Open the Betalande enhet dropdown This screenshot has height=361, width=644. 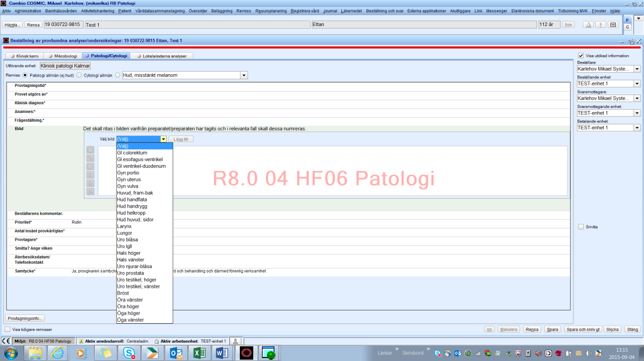pos(637,128)
